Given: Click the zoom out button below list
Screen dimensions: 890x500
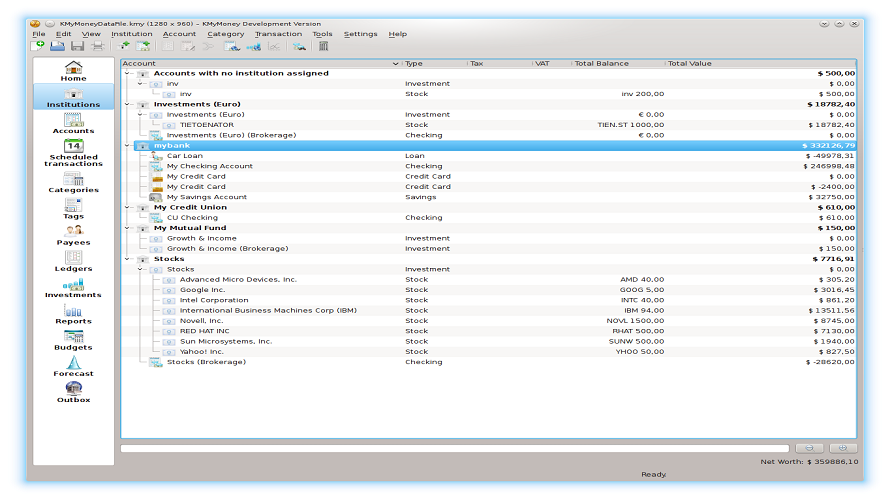Looking at the screenshot, I should coord(807,448).
